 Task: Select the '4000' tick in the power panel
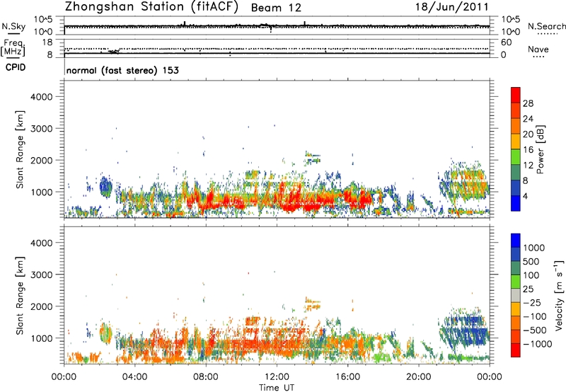pos(41,97)
